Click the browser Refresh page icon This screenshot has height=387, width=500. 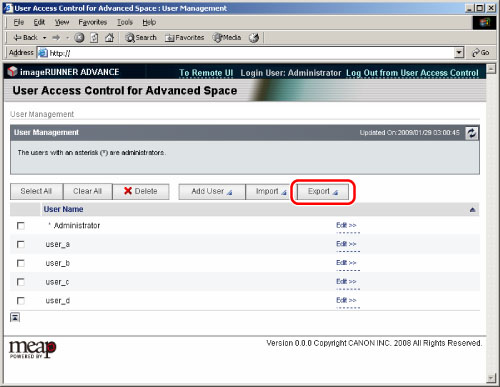tap(94, 38)
